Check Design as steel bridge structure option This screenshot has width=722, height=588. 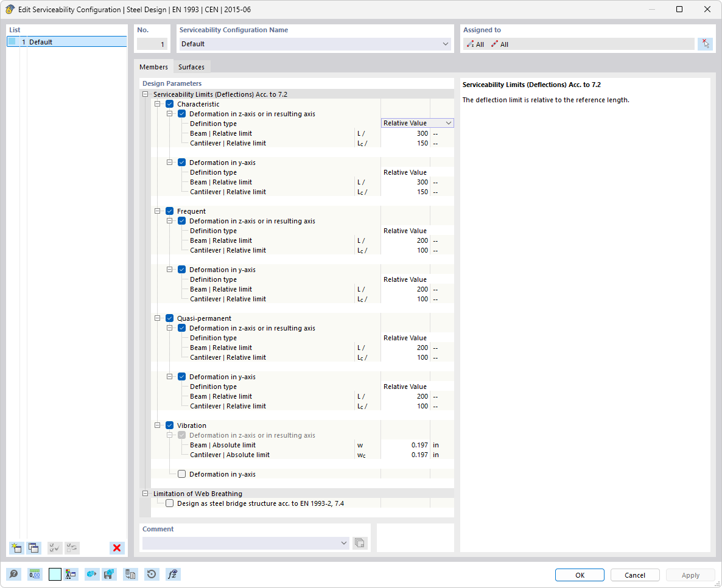(x=170, y=503)
